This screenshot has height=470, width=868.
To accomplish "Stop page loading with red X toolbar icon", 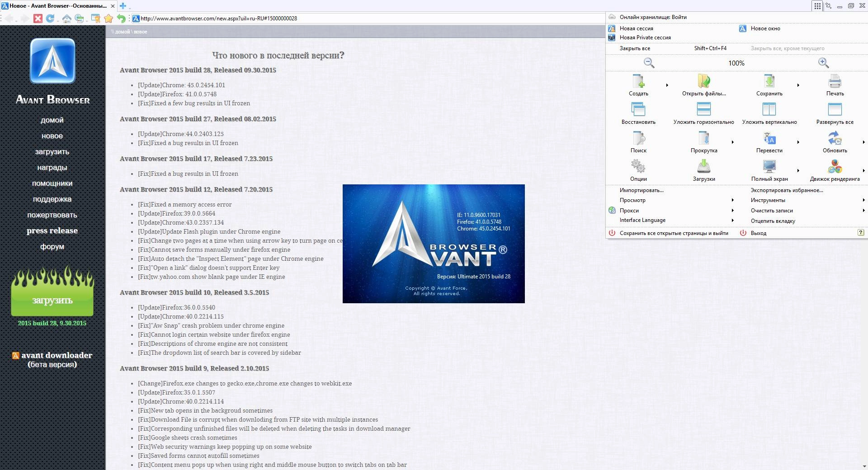I will 38,19.
